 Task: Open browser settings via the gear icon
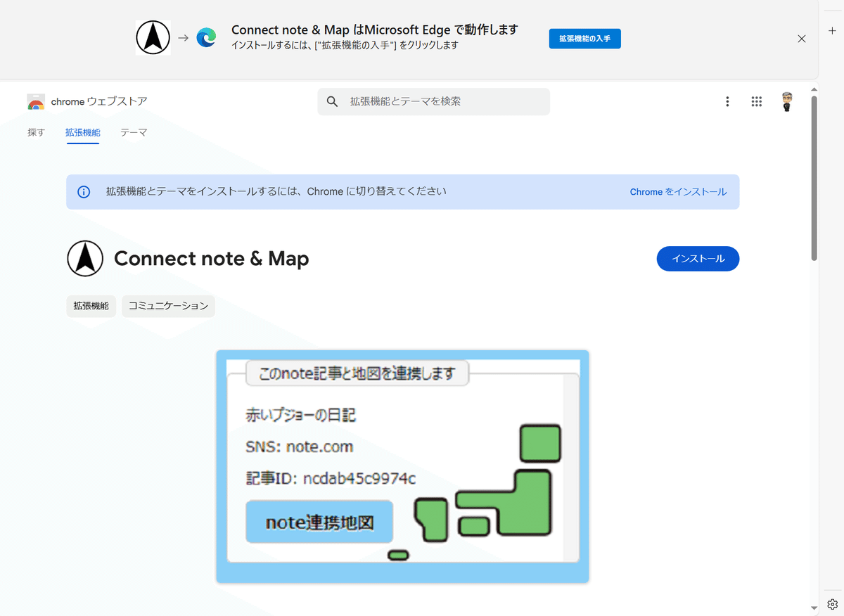[833, 603]
